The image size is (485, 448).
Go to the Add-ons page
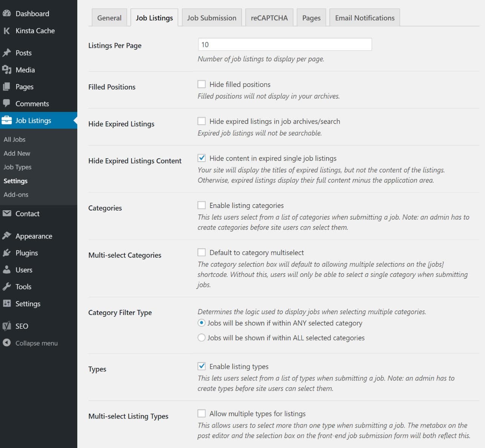coord(16,194)
